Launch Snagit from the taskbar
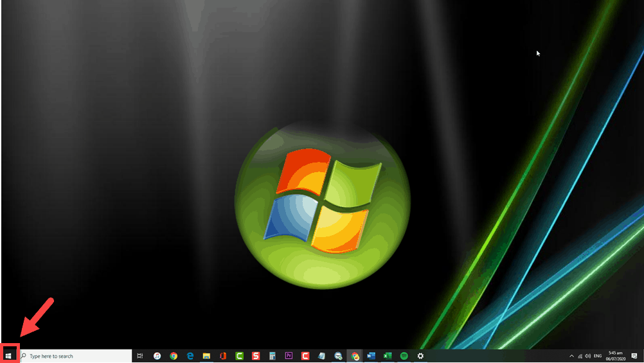644x363 pixels. coord(255,356)
